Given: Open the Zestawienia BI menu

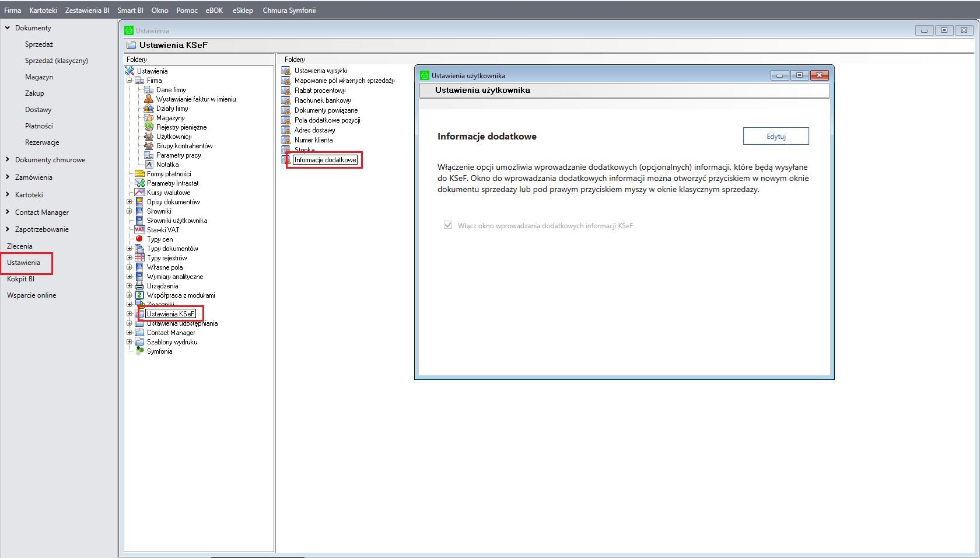Looking at the screenshot, I should [87, 11].
